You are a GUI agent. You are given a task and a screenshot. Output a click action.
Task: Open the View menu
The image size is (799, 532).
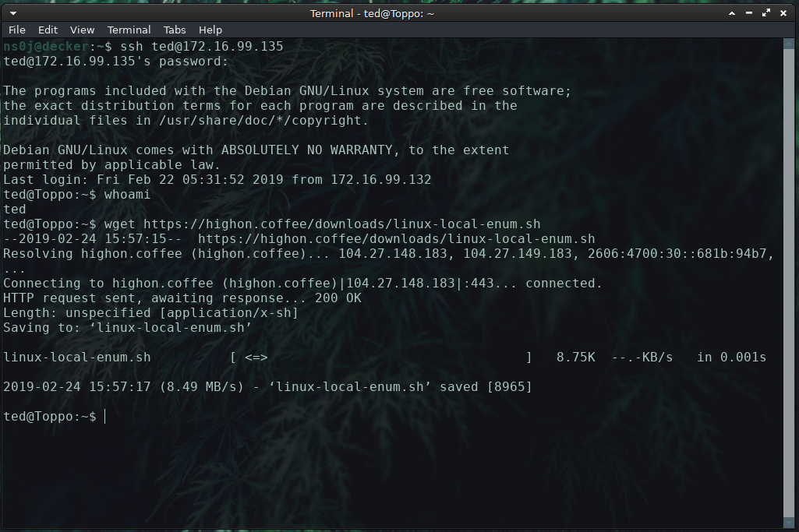tap(82, 30)
